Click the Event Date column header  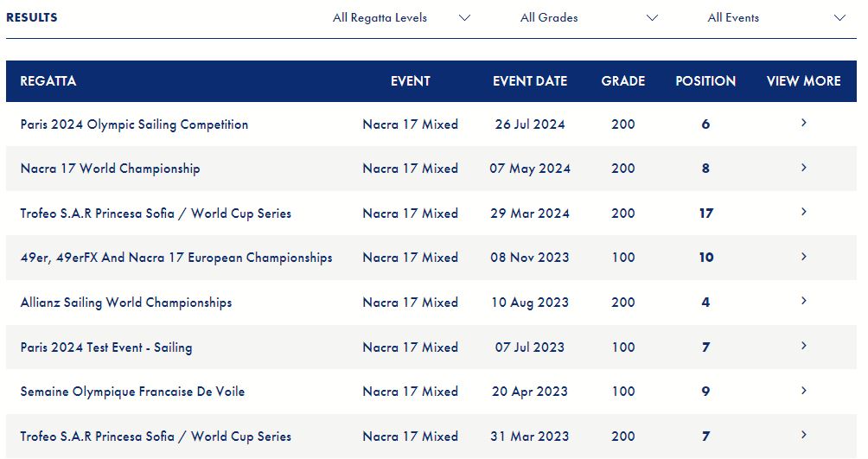point(530,81)
